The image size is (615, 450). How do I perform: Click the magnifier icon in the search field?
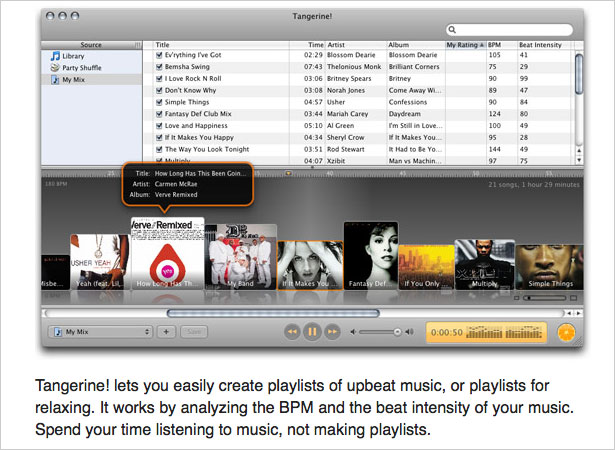coord(452,29)
